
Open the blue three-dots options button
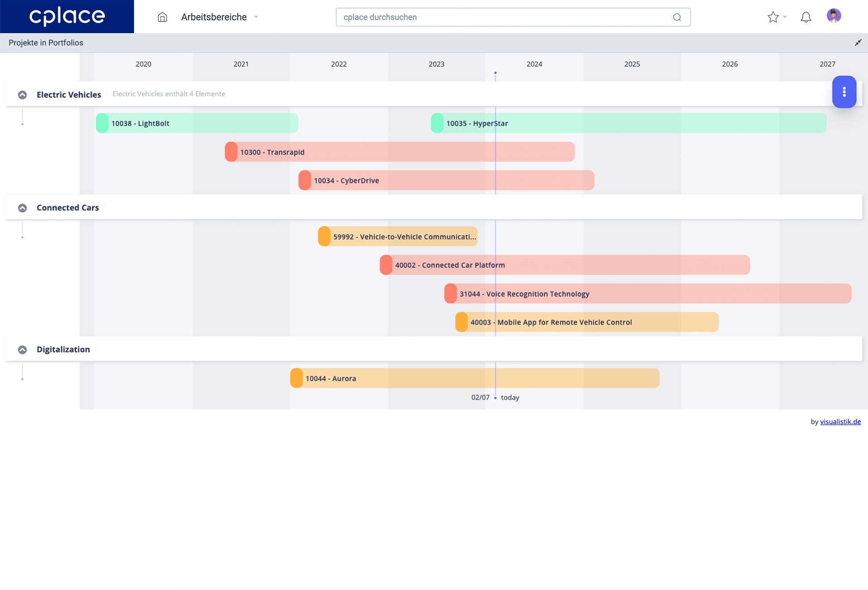pyautogui.click(x=844, y=92)
